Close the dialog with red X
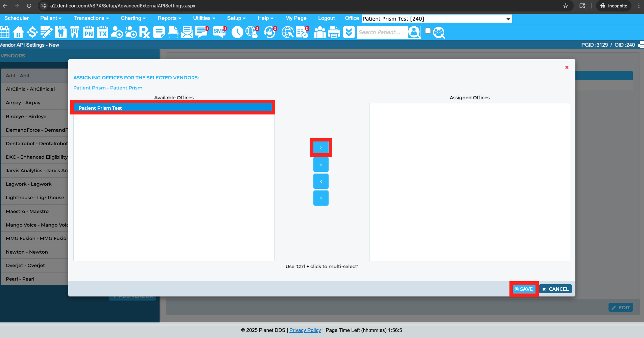The image size is (644, 338). [567, 68]
